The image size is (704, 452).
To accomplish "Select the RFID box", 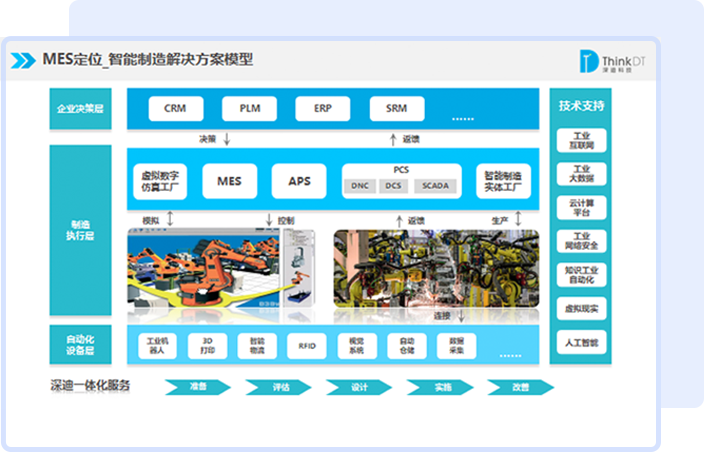I will click(307, 346).
